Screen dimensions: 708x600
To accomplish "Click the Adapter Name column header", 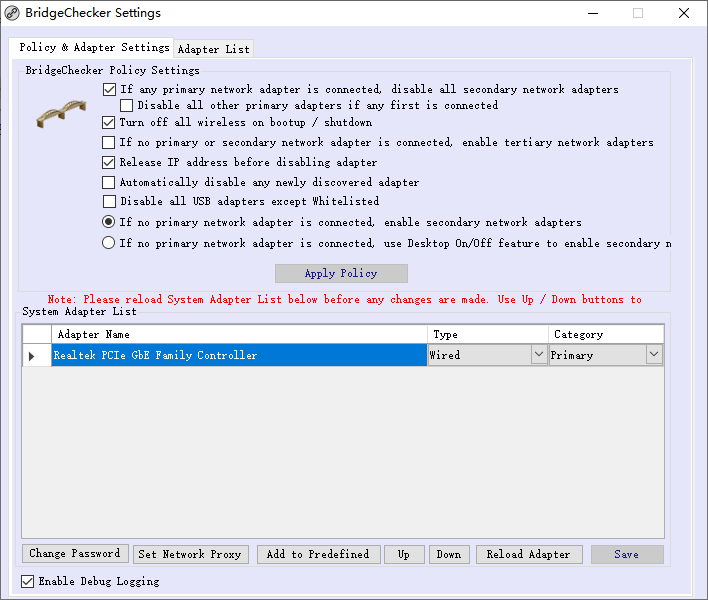I will pos(239,335).
